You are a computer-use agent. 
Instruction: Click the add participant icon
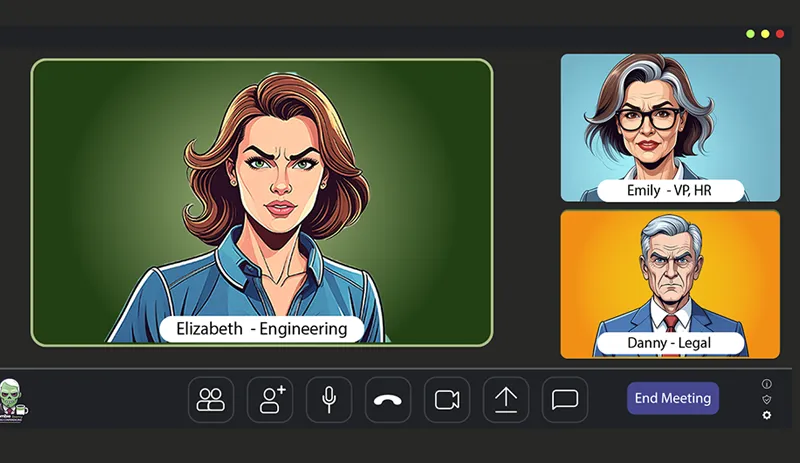pos(270,400)
